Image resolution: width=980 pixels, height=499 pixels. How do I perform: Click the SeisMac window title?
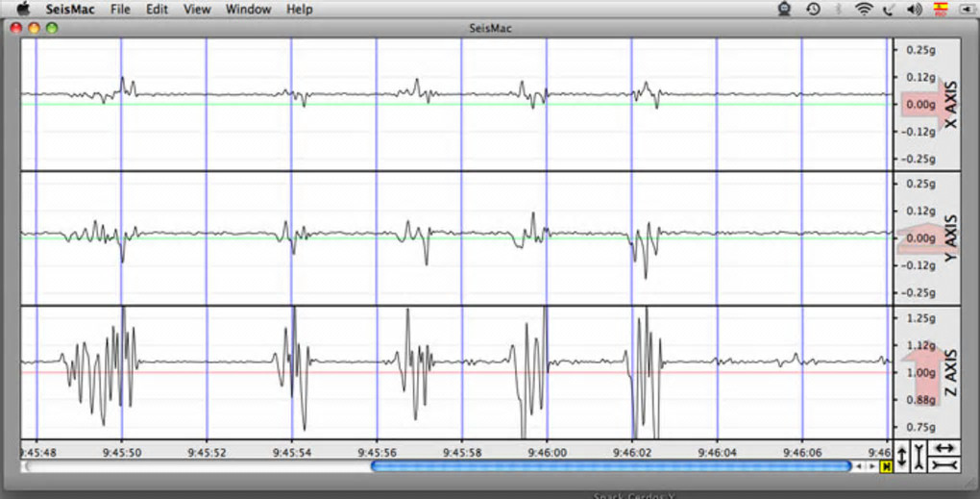point(490,28)
